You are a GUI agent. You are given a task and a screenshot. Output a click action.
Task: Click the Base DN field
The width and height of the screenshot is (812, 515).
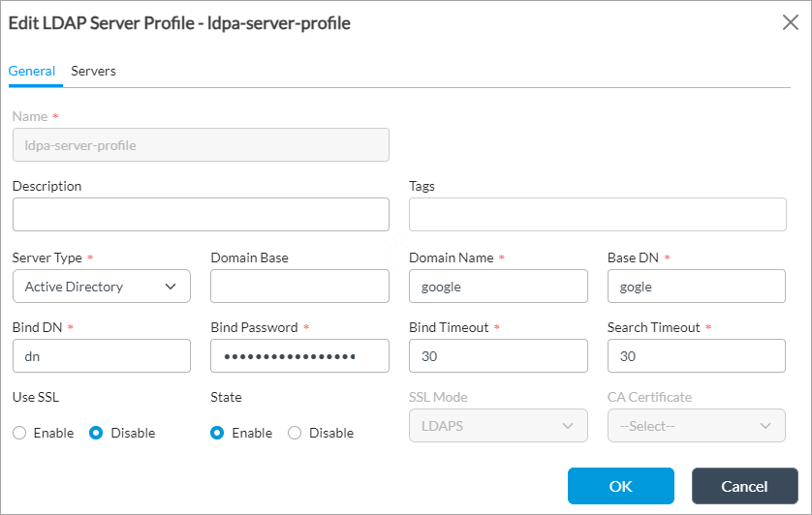coord(696,287)
